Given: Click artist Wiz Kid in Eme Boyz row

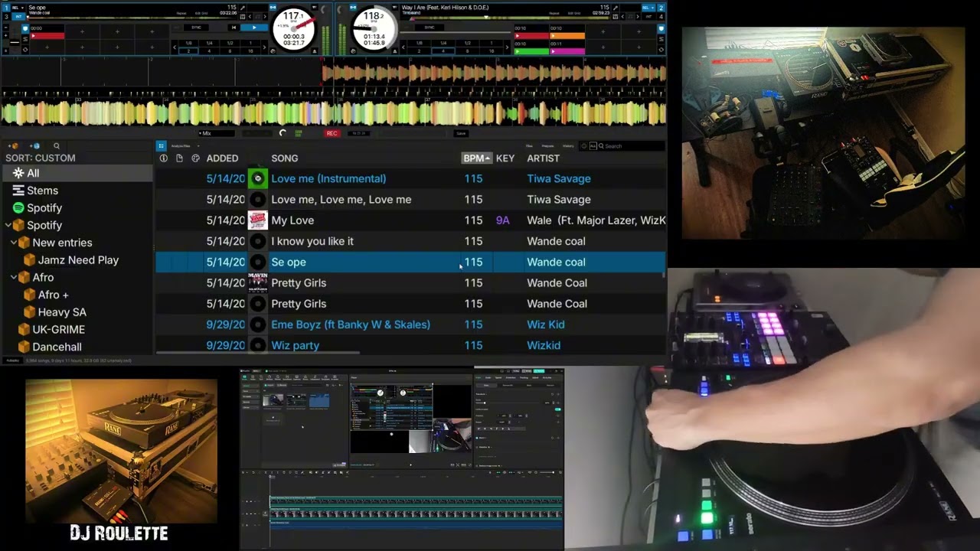Looking at the screenshot, I should 546,324.
